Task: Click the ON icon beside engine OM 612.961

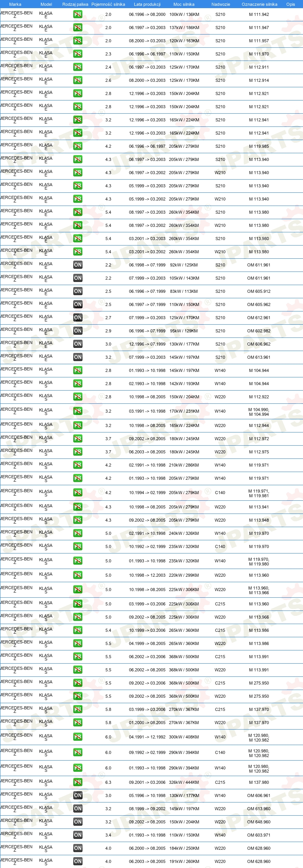Action: tap(78, 318)
